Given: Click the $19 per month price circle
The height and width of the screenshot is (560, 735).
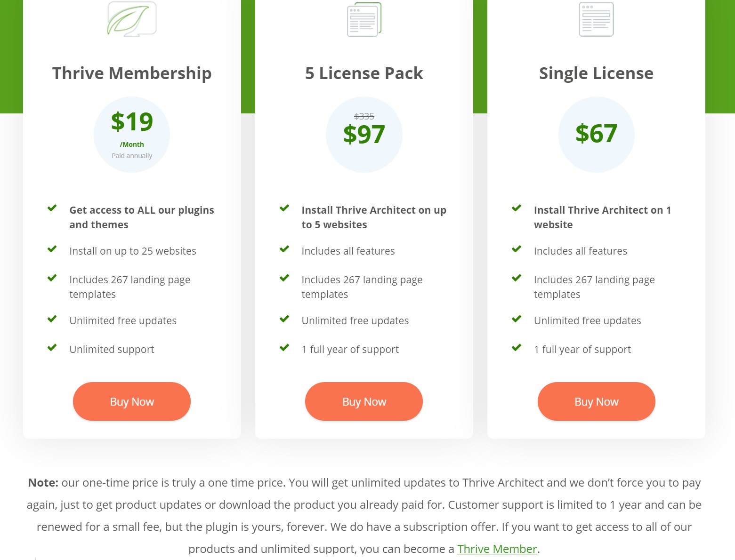Looking at the screenshot, I should tap(132, 135).
